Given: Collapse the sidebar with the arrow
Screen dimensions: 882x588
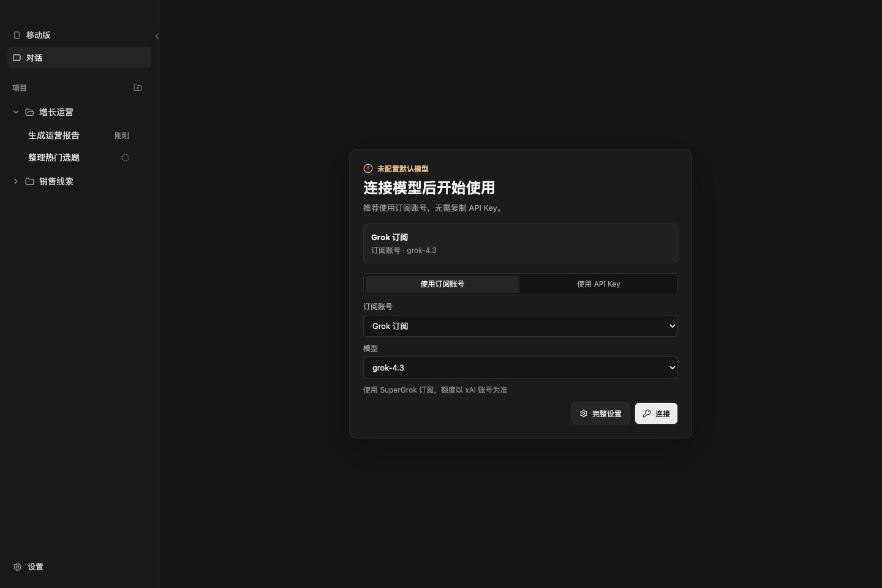Looking at the screenshot, I should tap(157, 36).
